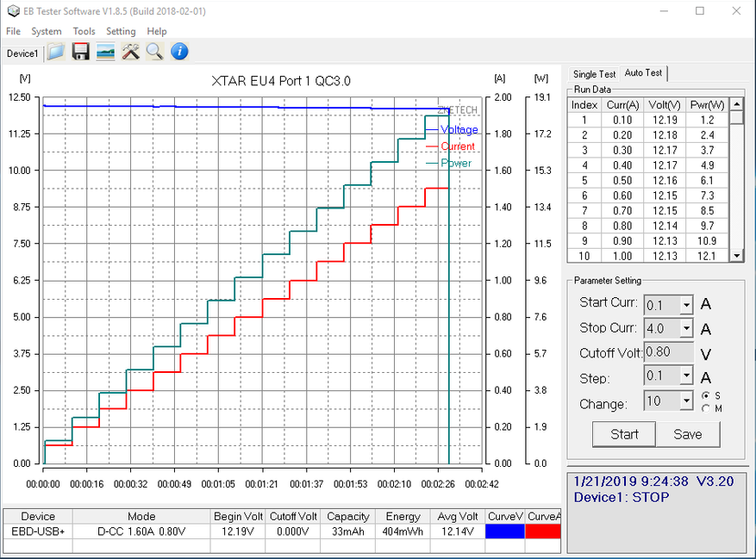Click the picture export toolbar icon
Screen dimensions: 756x559
[105, 52]
